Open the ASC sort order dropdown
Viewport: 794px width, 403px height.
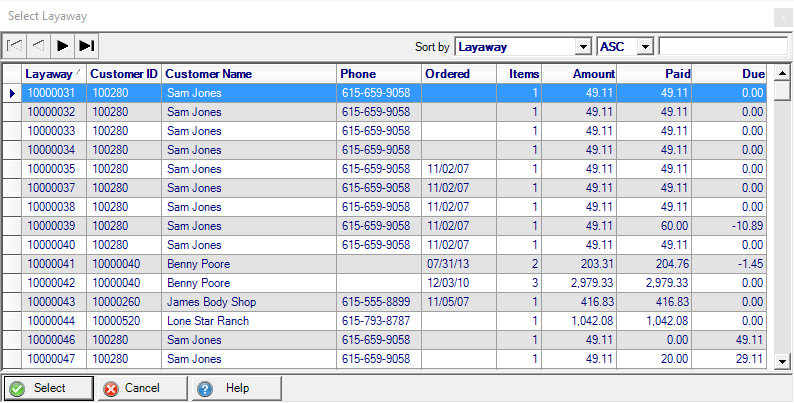point(645,46)
